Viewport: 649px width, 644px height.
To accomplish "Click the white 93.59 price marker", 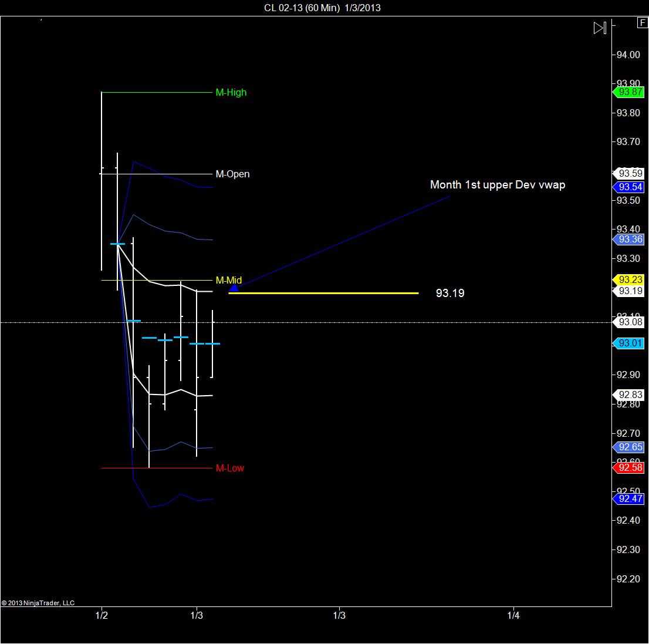I will pyautogui.click(x=628, y=173).
